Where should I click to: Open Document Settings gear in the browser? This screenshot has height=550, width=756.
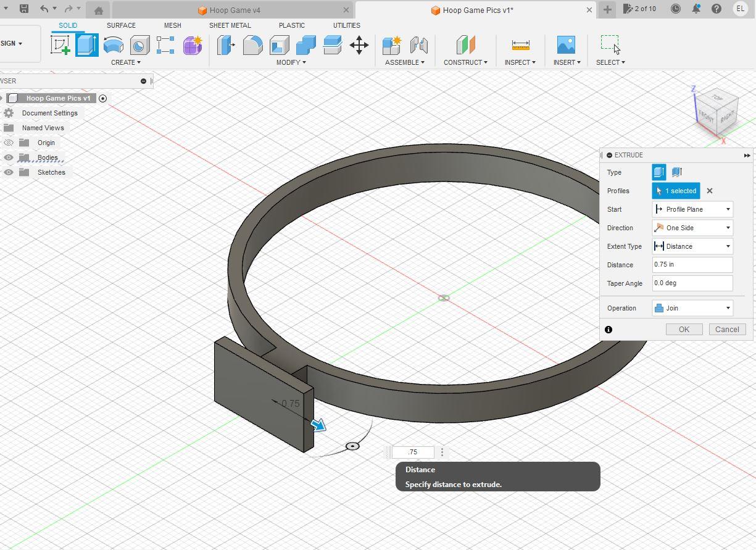pyautogui.click(x=9, y=113)
